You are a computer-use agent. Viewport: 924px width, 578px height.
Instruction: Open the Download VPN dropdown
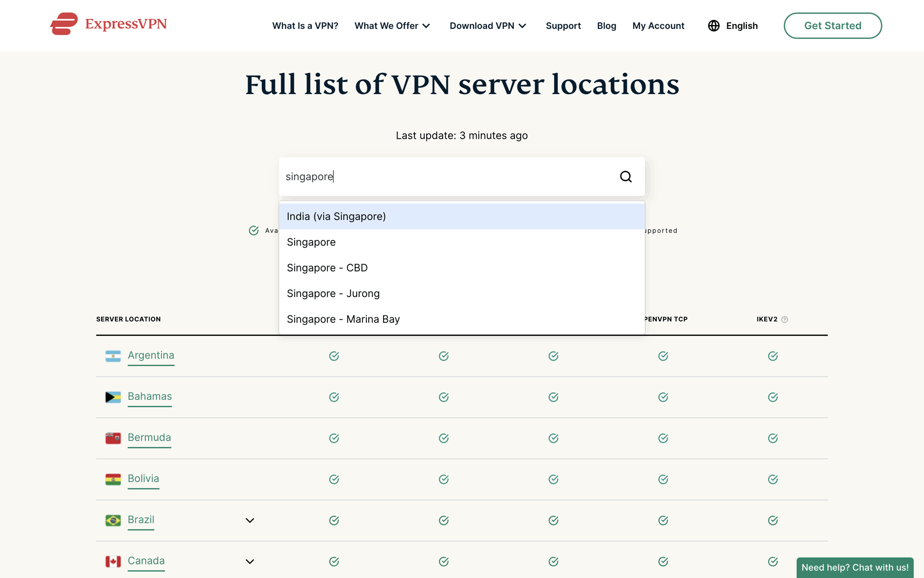(x=488, y=26)
